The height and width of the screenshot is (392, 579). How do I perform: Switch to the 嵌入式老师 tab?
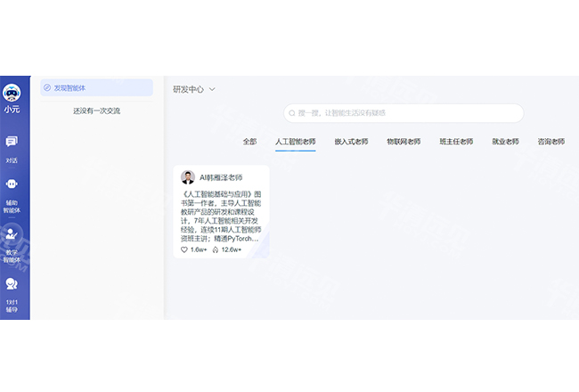click(x=351, y=142)
